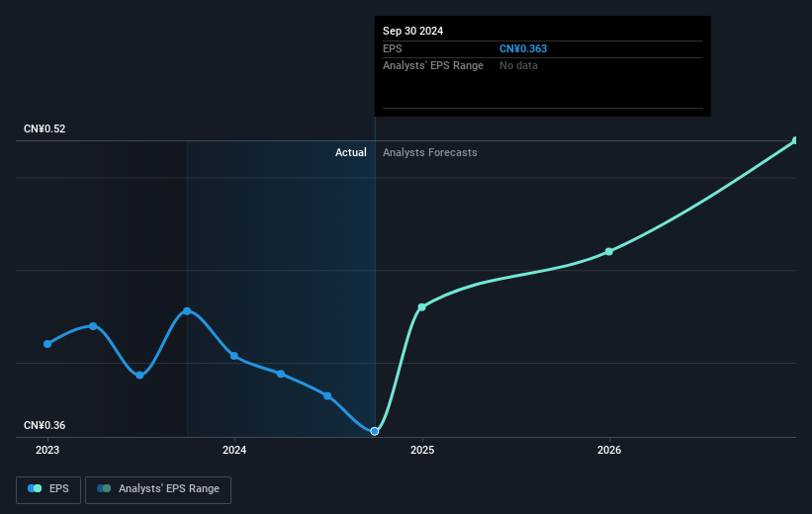Click the Analysts Forecasts region label
The width and height of the screenshot is (812, 514).
pyautogui.click(x=430, y=152)
